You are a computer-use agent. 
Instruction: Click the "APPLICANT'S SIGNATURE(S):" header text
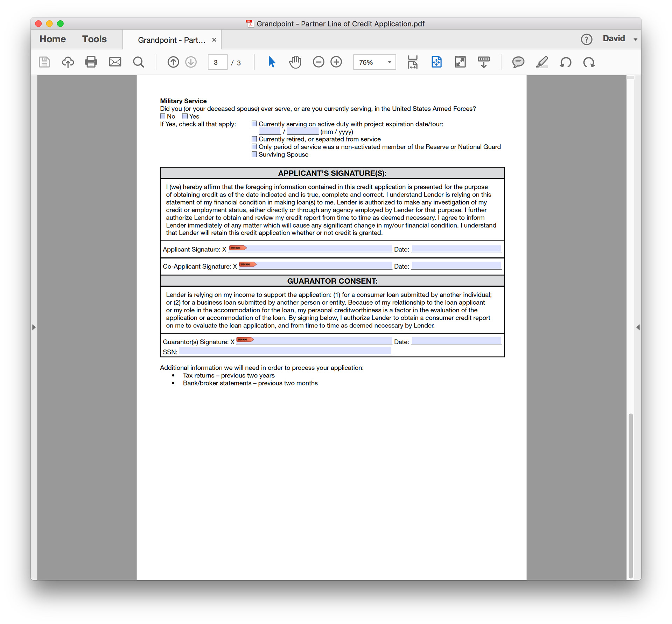332,173
